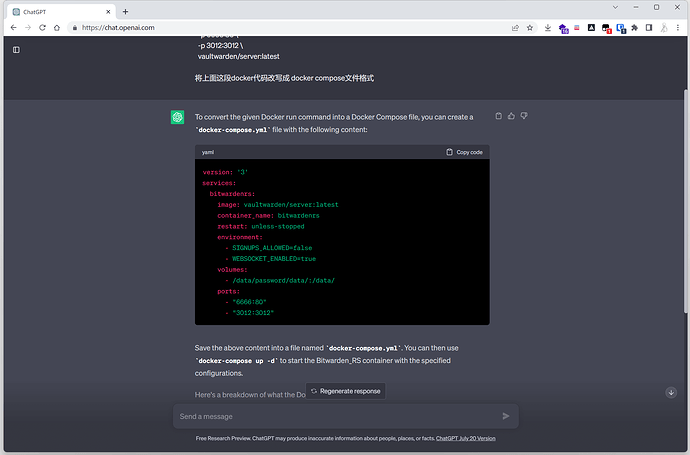
Task: Expand the tab search chevron
Action: coord(616,7)
